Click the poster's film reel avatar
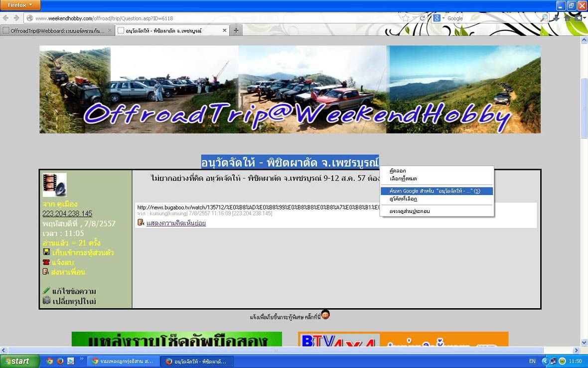 (x=54, y=185)
